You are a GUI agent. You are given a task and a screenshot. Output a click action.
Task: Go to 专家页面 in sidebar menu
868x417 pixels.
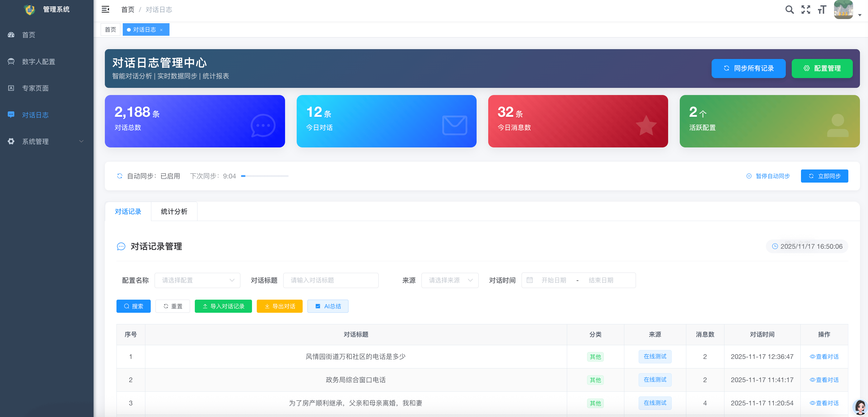35,88
